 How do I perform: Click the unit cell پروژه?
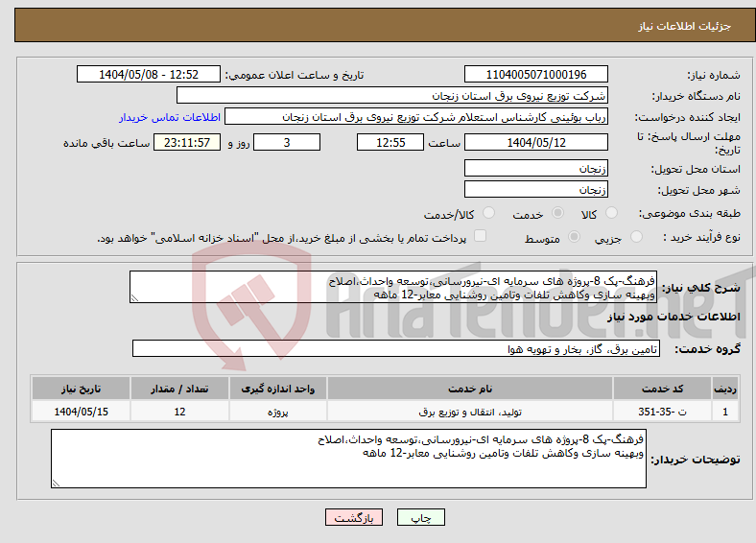pos(277,412)
